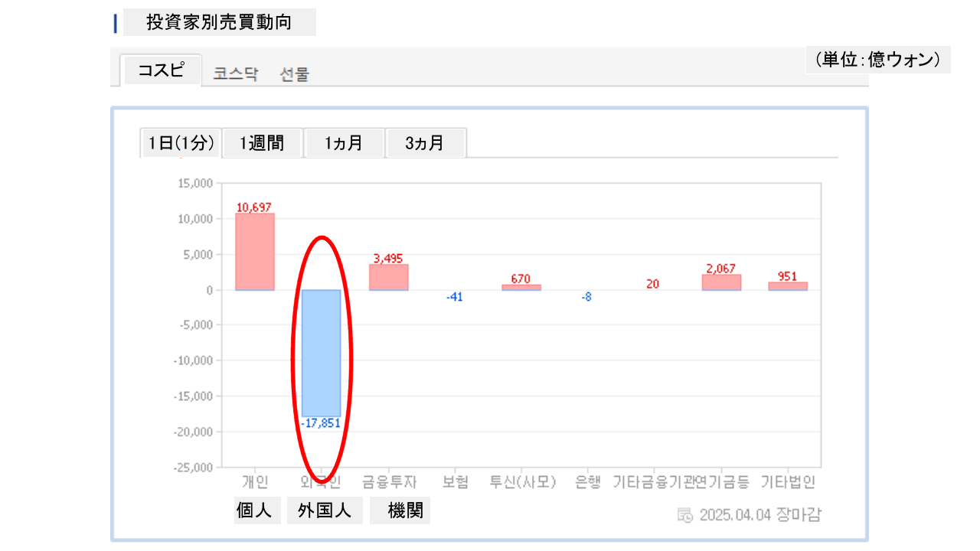Show the 1ヵ月 period data
This screenshot has width=980, height=551.
click(x=344, y=143)
